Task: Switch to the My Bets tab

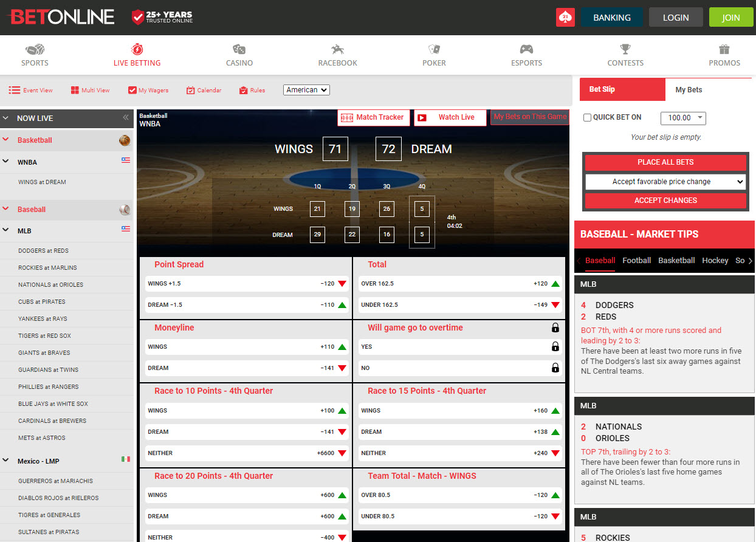Action: point(689,90)
